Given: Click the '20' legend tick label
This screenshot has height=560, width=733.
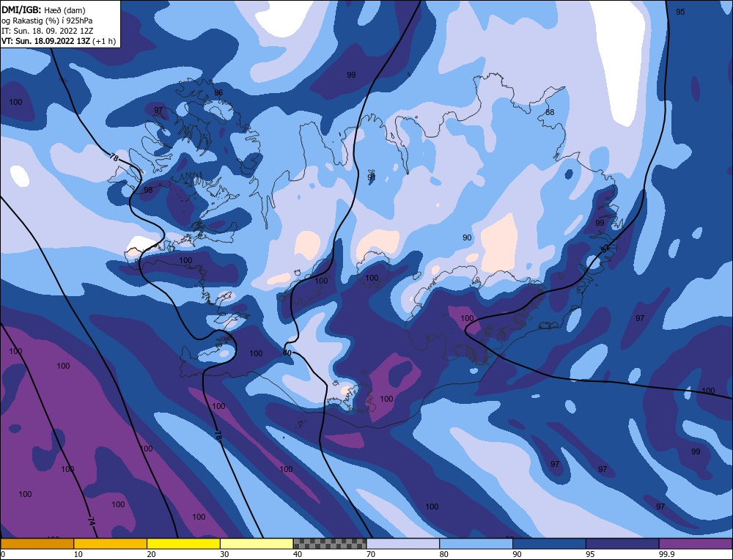Looking at the screenshot, I should pos(152,554).
